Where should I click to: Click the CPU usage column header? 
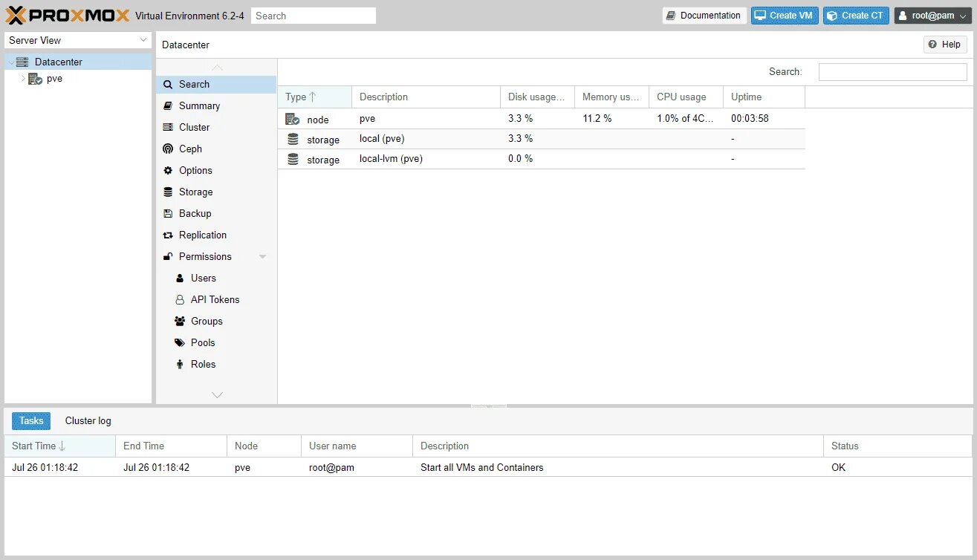[x=687, y=97]
